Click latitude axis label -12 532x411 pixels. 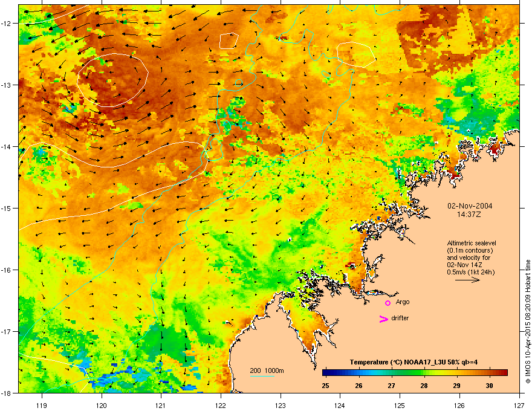click(7, 24)
